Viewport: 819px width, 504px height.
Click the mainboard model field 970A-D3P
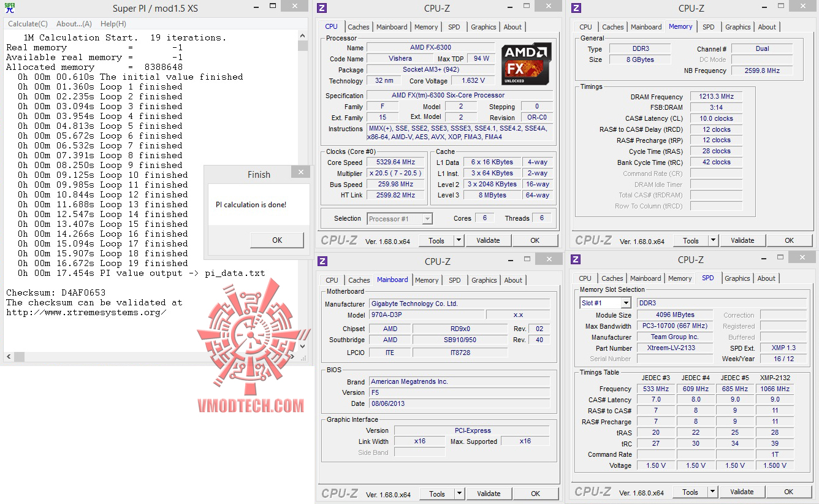click(426, 315)
